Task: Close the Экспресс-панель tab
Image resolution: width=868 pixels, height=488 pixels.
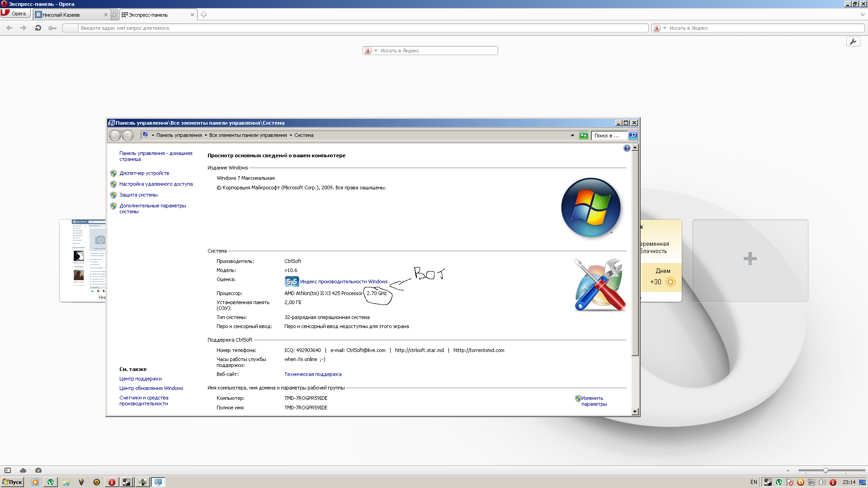Action: [192, 15]
